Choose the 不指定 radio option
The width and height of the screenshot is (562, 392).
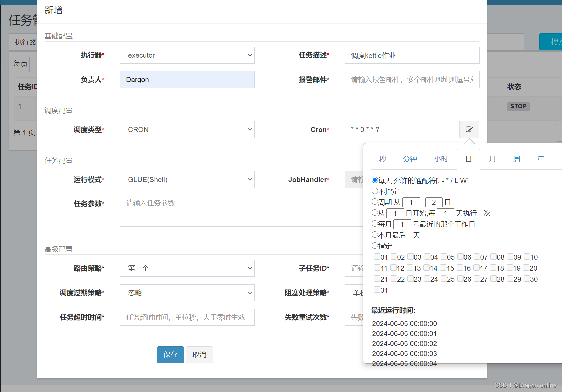375,191
